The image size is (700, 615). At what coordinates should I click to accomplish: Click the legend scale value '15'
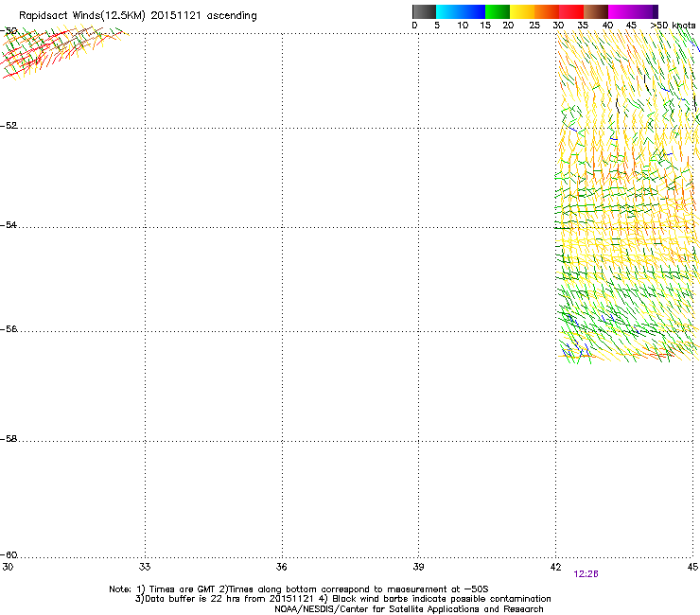pos(485,26)
